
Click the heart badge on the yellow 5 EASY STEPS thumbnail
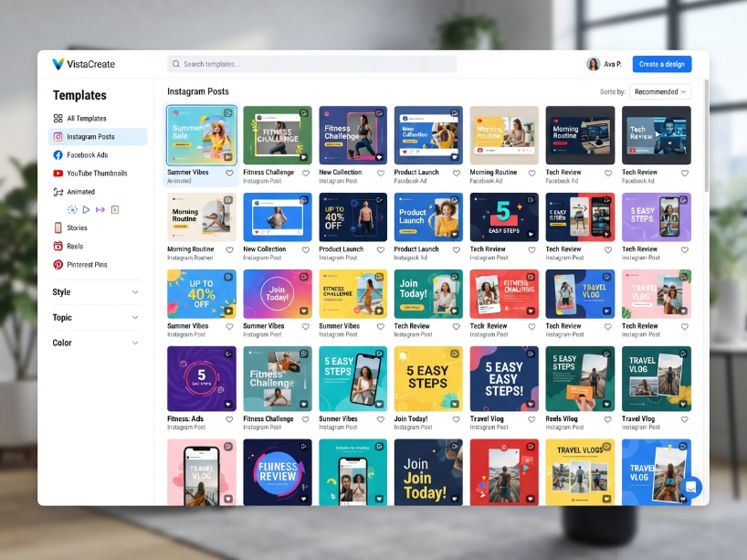pos(455,404)
